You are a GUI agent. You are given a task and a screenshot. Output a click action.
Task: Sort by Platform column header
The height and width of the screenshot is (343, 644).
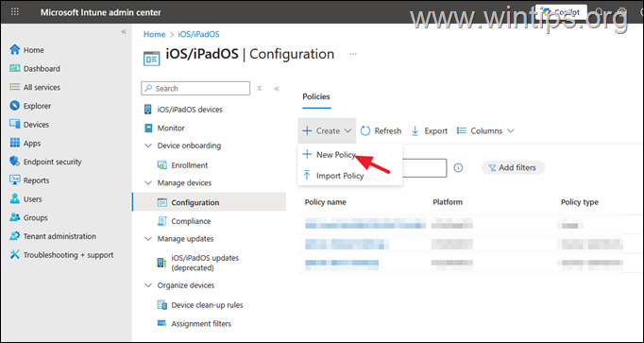pos(448,202)
